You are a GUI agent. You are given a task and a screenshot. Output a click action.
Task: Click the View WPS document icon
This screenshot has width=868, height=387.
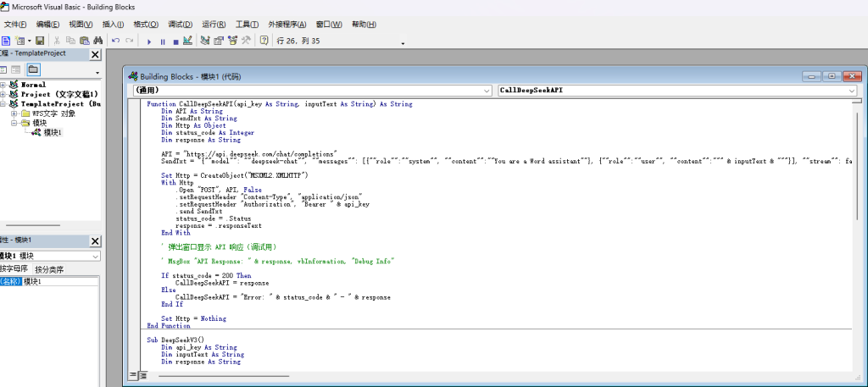5,41
